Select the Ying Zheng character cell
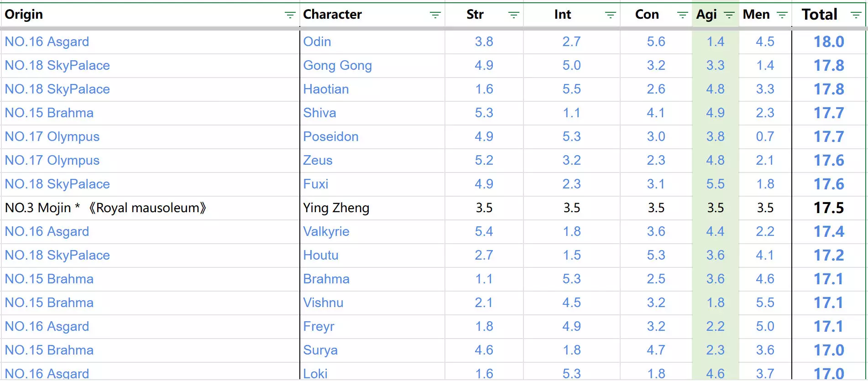 pos(336,208)
